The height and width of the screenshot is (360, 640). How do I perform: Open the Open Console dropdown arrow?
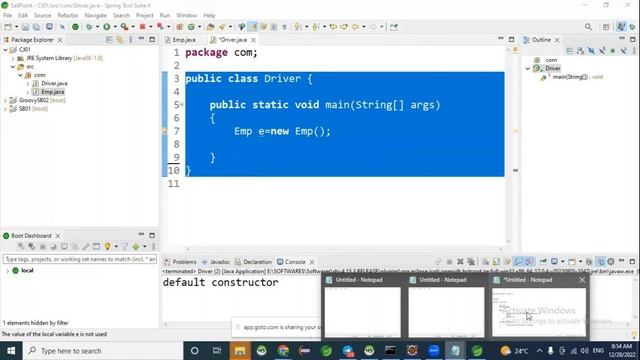coord(580,262)
